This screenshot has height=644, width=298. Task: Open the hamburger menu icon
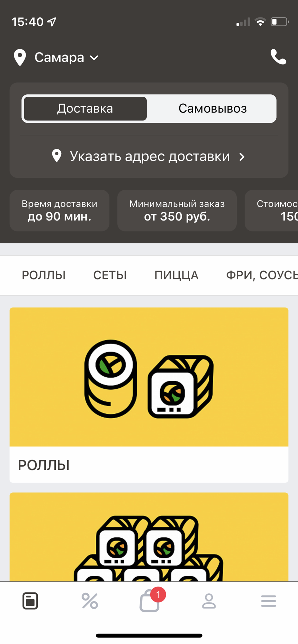pyautogui.click(x=269, y=601)
